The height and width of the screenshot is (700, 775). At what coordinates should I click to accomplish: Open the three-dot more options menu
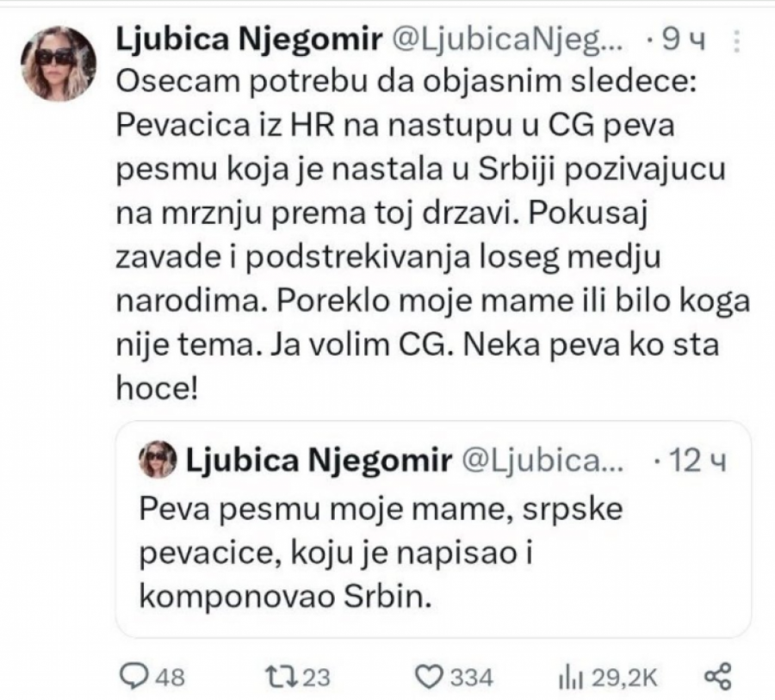[735, 40]
